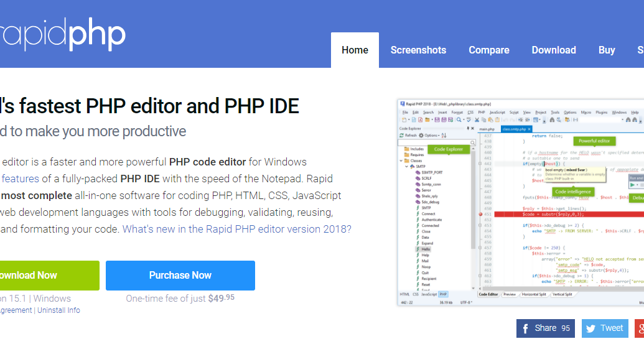Click the pin icon on Code Explorer panel
The image size is (644, 344).
(x=468, y=129)
